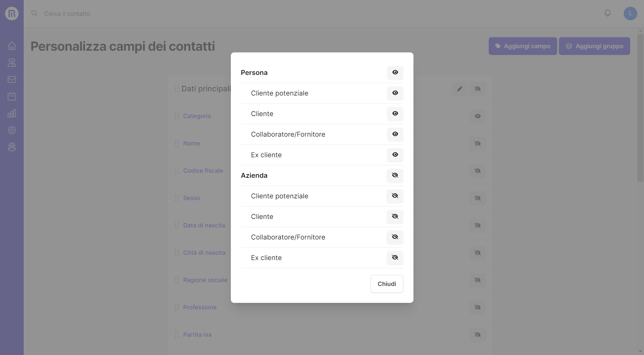Click the bug report icon in sidebar
This screenshot has width=644, height=355.
[12, 147]
